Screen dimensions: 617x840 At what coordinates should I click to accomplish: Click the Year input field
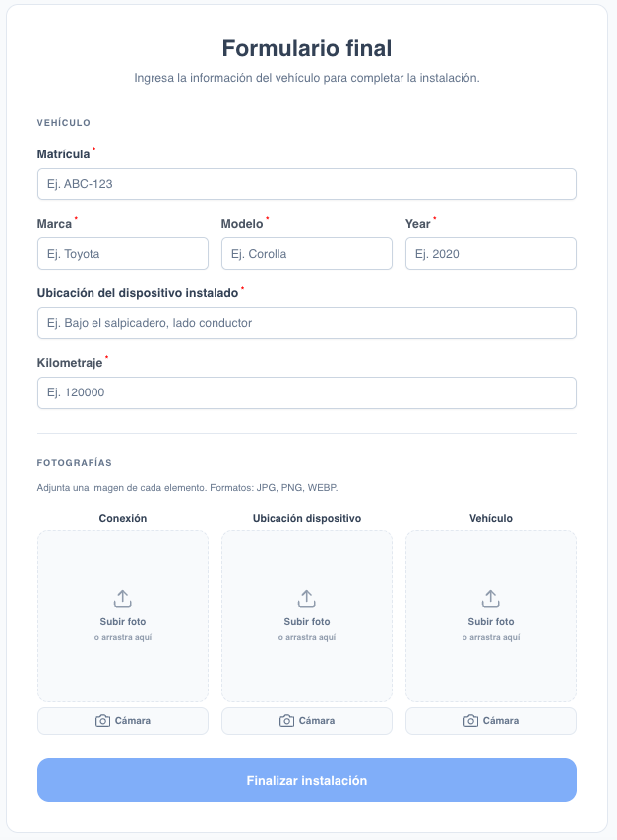point(490,254)
